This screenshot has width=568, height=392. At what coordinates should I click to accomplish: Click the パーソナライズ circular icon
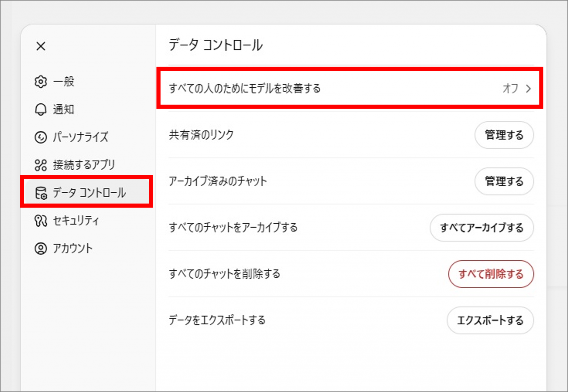tap(41, 137)
